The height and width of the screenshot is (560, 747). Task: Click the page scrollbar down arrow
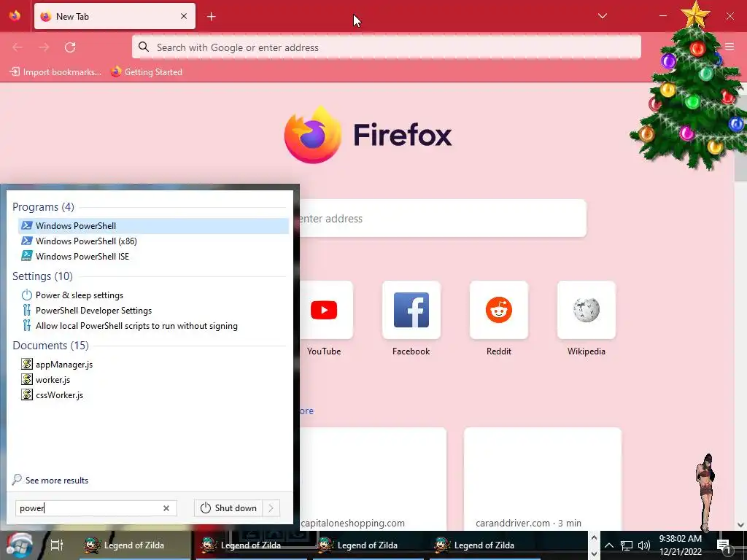point(740,524)
